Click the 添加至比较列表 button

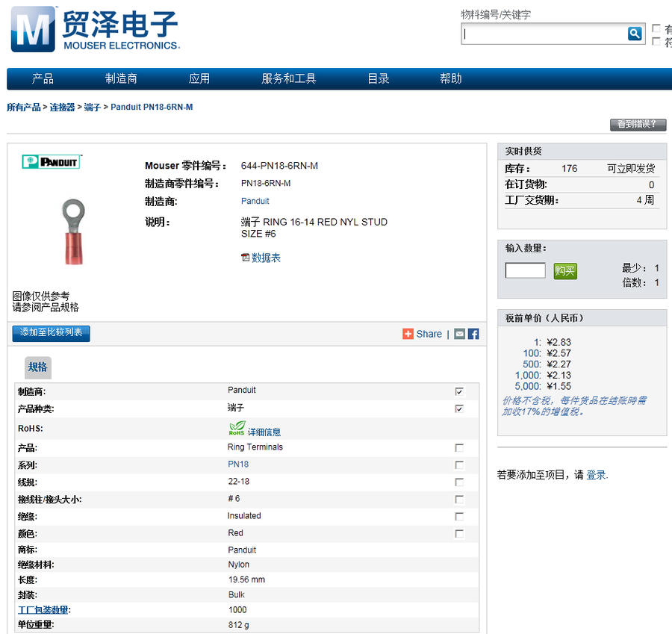point(52,333)
